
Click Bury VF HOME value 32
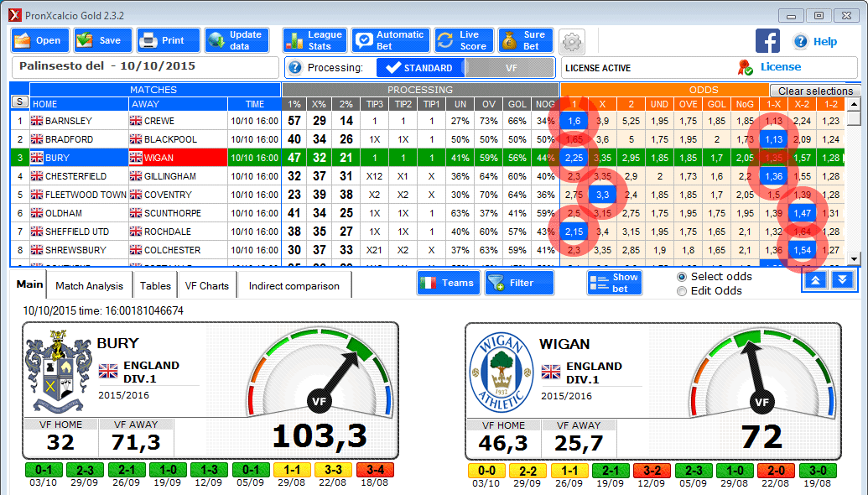[60, 443]
